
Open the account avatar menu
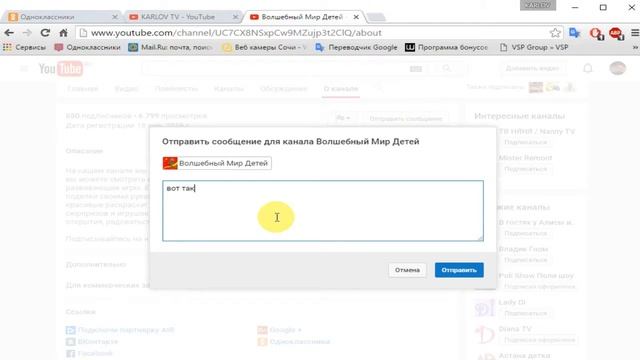618,68
